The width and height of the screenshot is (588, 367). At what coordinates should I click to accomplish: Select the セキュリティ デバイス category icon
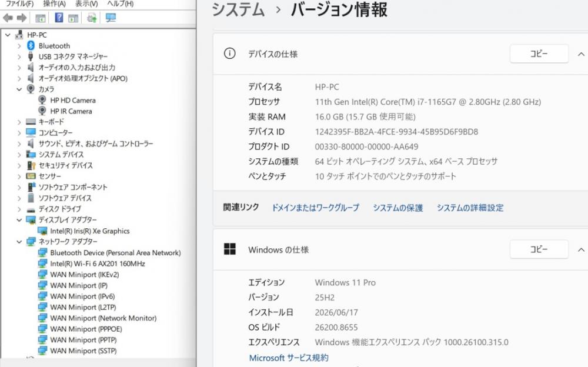[31, 165]
